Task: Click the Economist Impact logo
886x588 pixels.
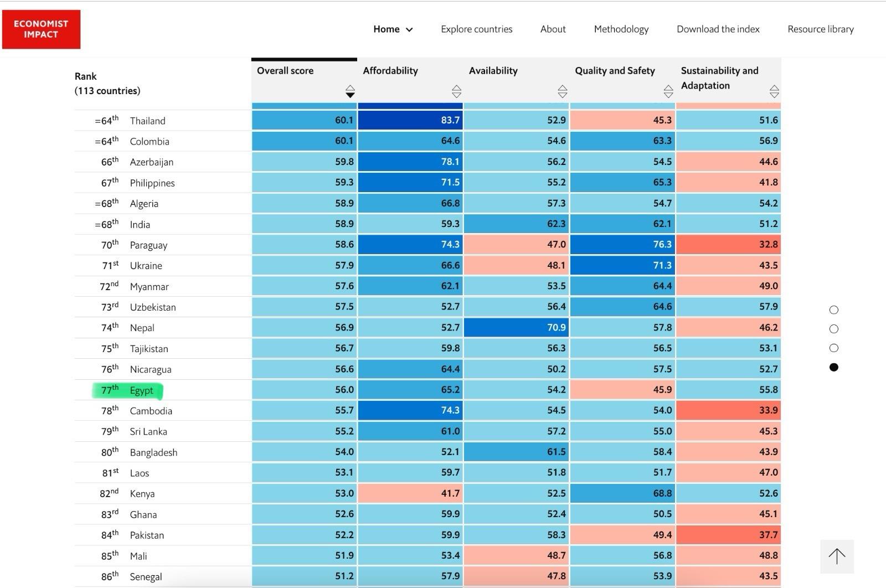Action: tap(41, 29)
